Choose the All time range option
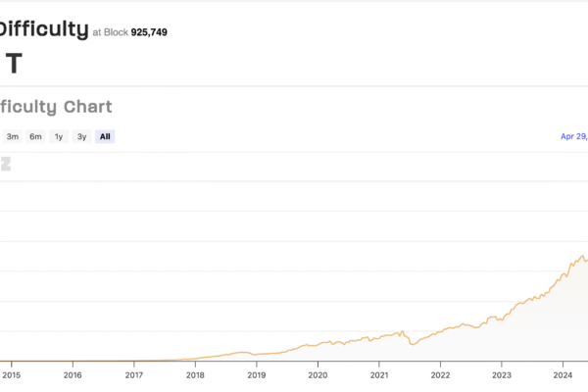Image resolution: width=588 pixels, height=392 pixels. 105,137
